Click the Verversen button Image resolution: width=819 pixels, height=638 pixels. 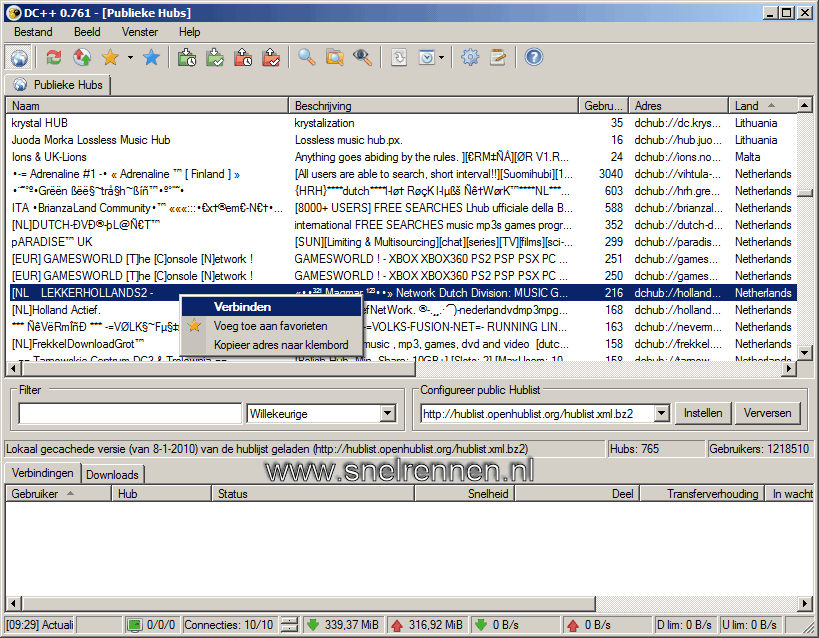coord(767,413)
